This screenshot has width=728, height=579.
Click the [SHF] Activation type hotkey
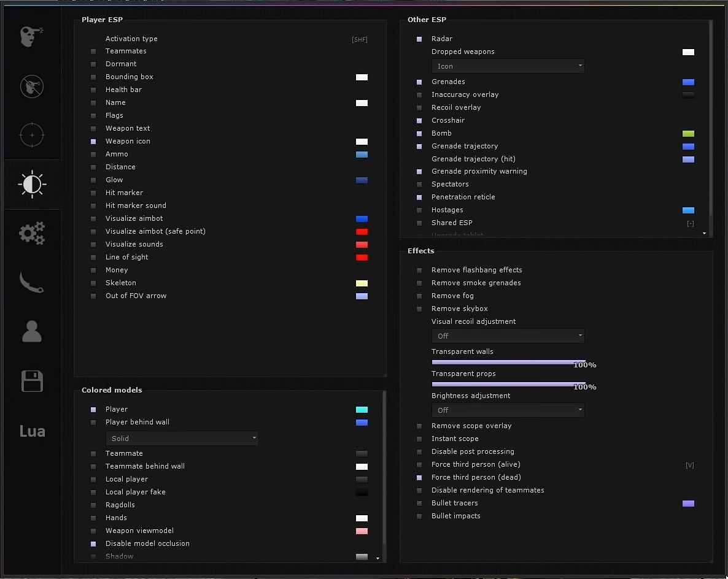click(x=360, y=40)
